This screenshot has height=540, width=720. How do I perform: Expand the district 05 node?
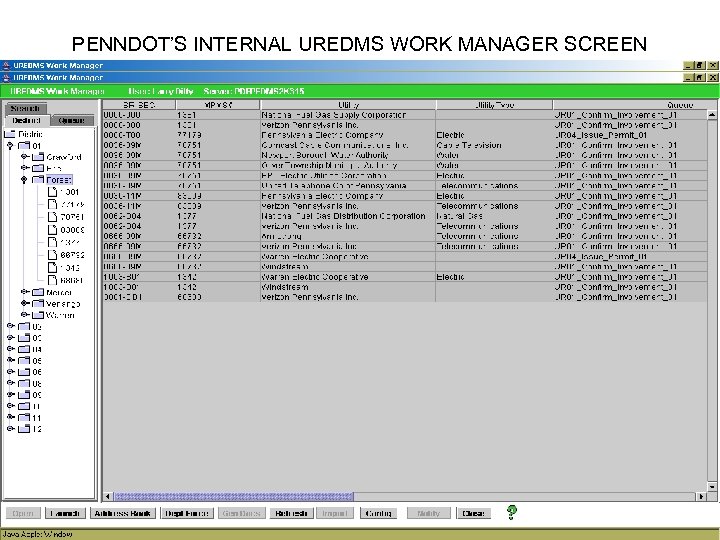pyautogui.click(x=11, y=360)
